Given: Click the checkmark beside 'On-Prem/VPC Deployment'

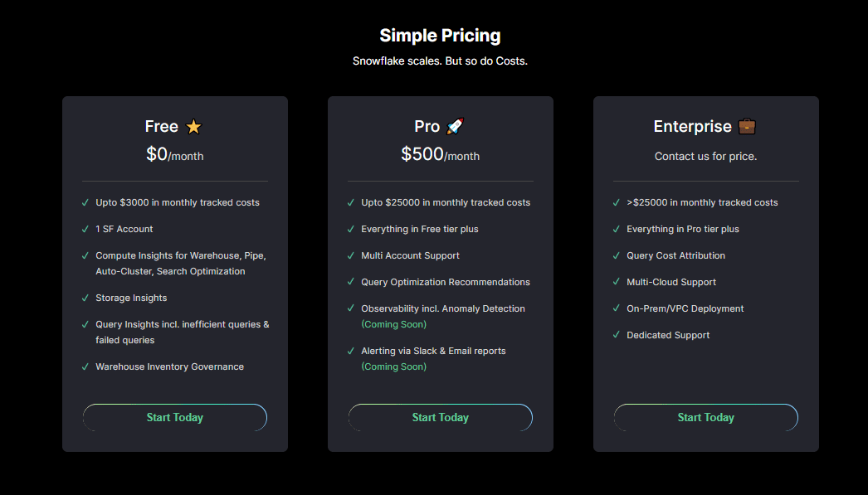Looking at the screenshot, I should coord(616,308).
